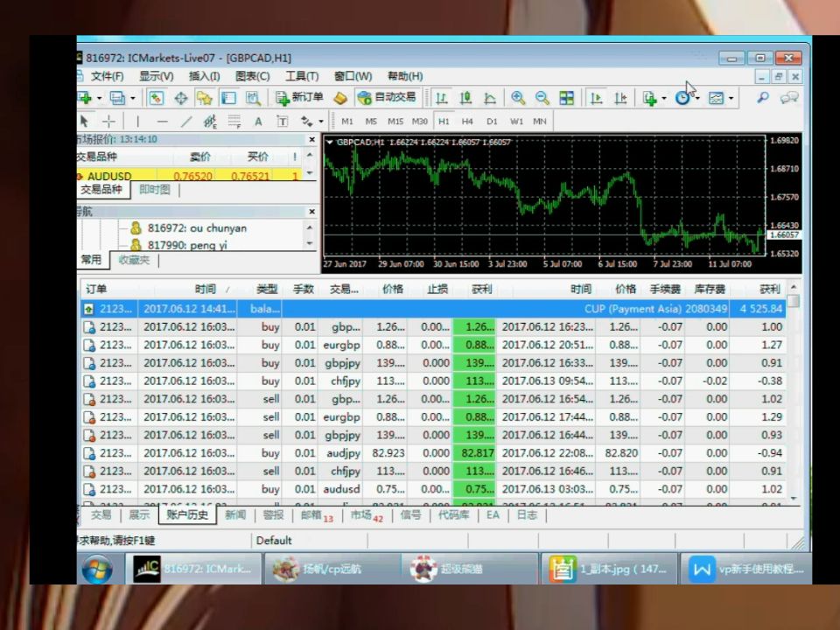Open the new chart dropdown arrow
The image size is (840, 630).
pyautogui.click(x=99, y=98)
